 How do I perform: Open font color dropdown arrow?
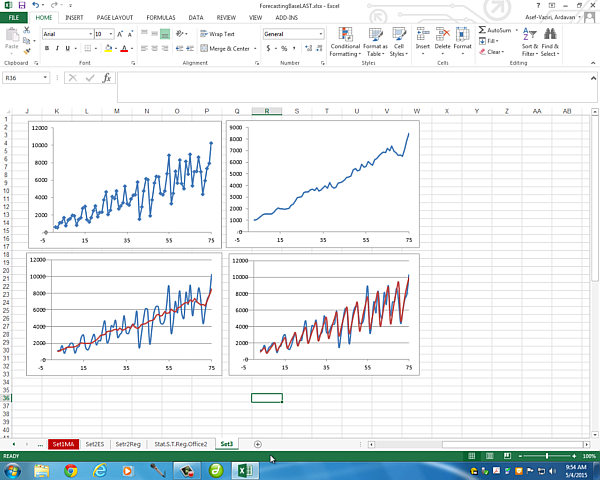pyautogui.click(x=132, y=49)
